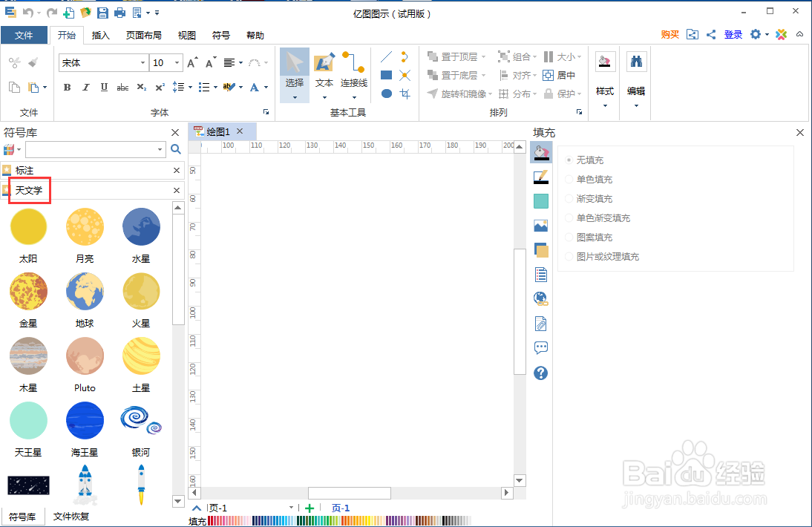Click the Center (居中) button
Screen dimensions: 812x527
point(560,75)
